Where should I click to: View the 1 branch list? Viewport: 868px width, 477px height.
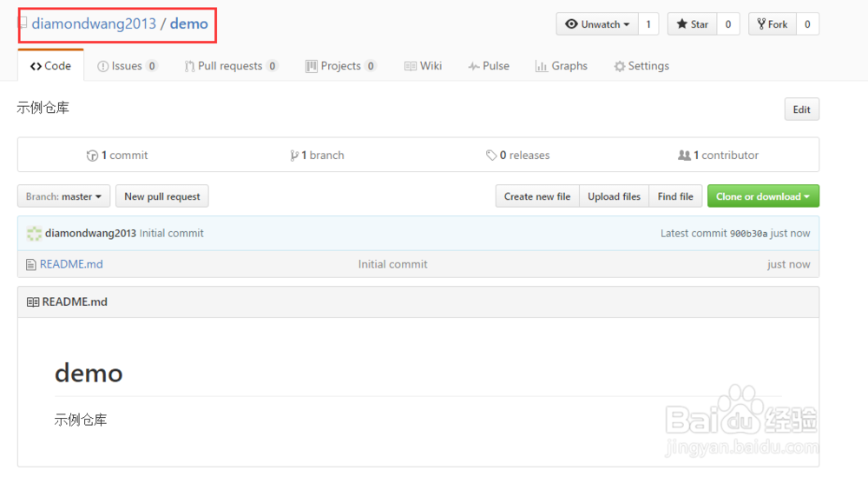(317, 156)
